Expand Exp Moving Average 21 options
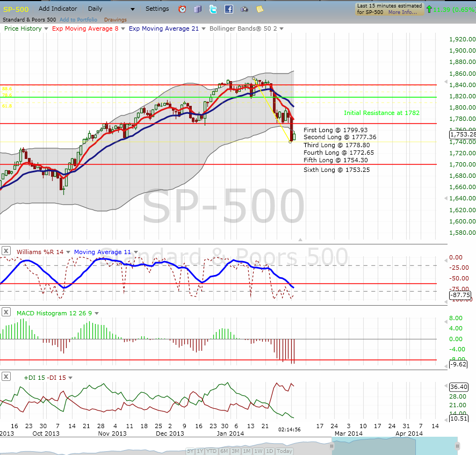This screenshot has height=455, width=476. click(x=204, y=28)
